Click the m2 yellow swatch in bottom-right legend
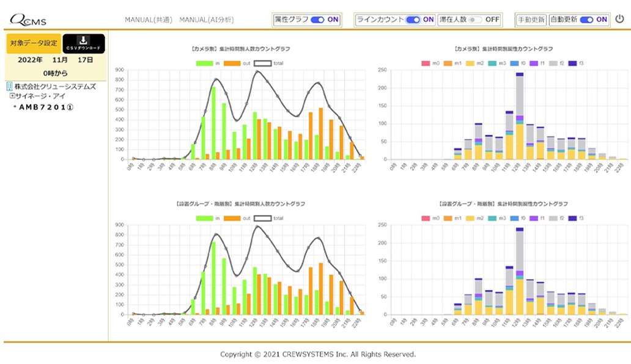Screen dimensions: 631x364 click(x=470, y=218)
